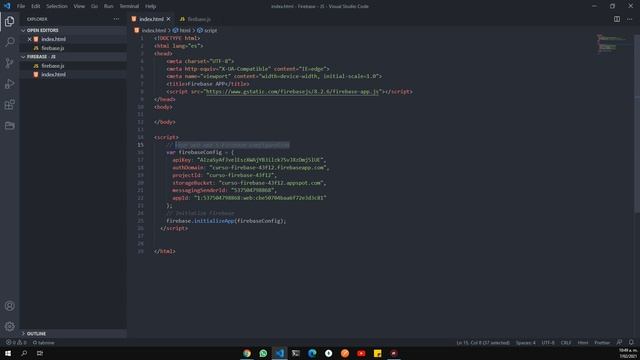Open the Source Control view

click(x=10, y=63)
